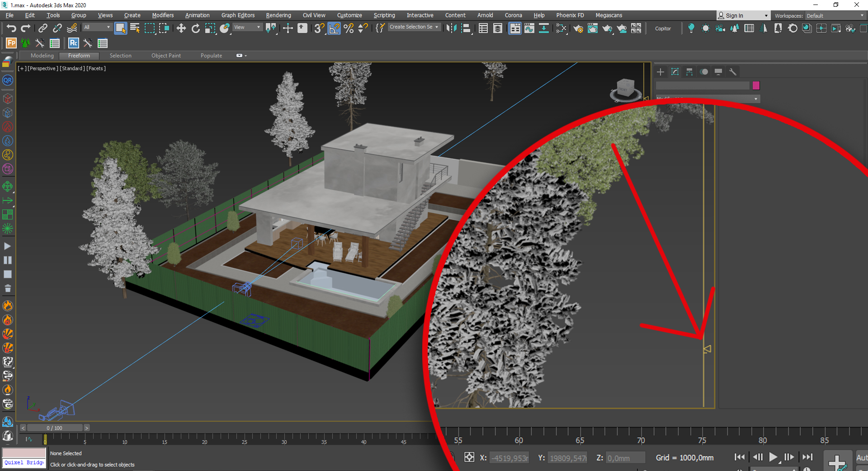868x471 pixels.
Task: Activate Select and Scale tool
Action: [210, 29]
